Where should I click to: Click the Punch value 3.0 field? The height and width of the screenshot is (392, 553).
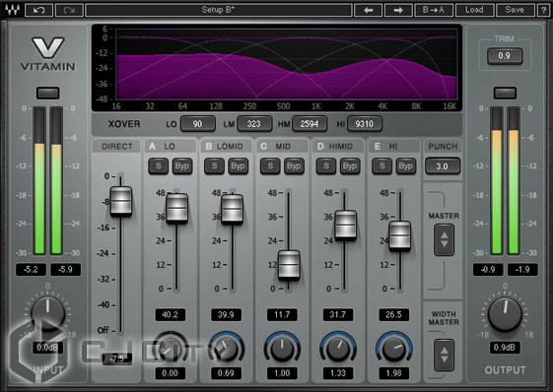(443, 166)
